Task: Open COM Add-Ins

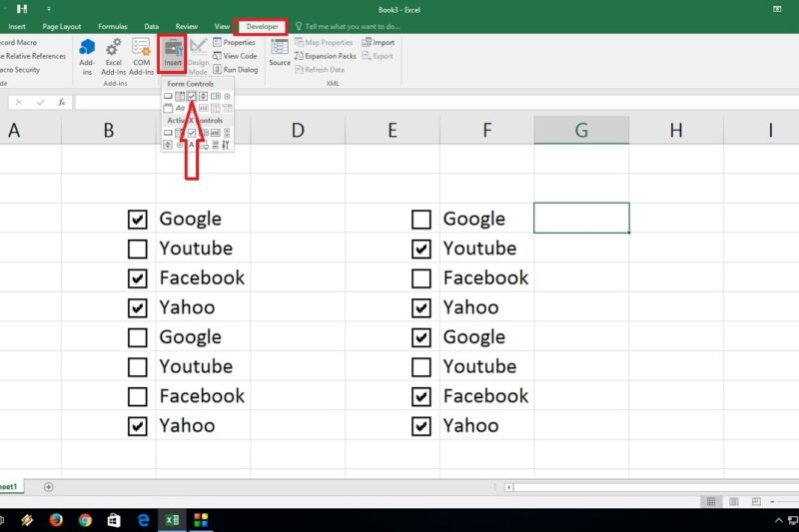Action: point(141,48)
